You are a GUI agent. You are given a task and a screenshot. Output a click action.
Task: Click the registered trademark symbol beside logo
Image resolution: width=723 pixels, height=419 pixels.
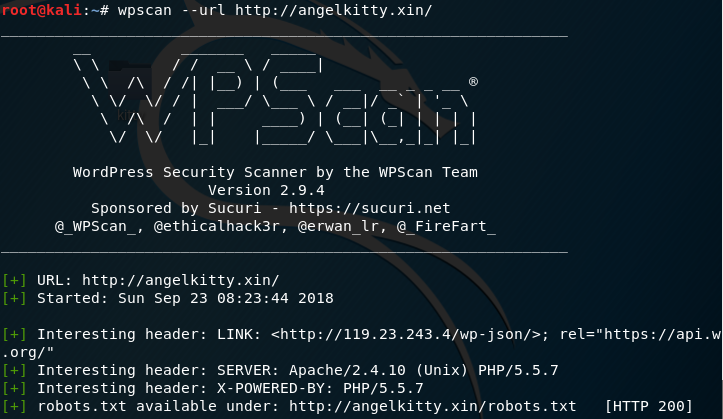(x=472, y=82)
